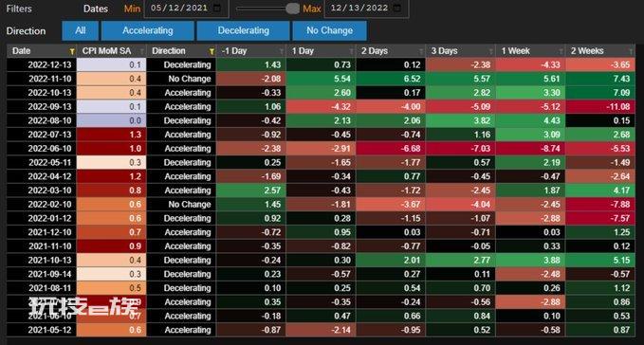Open the Min date calendar picker icon

tap(218, 8)
